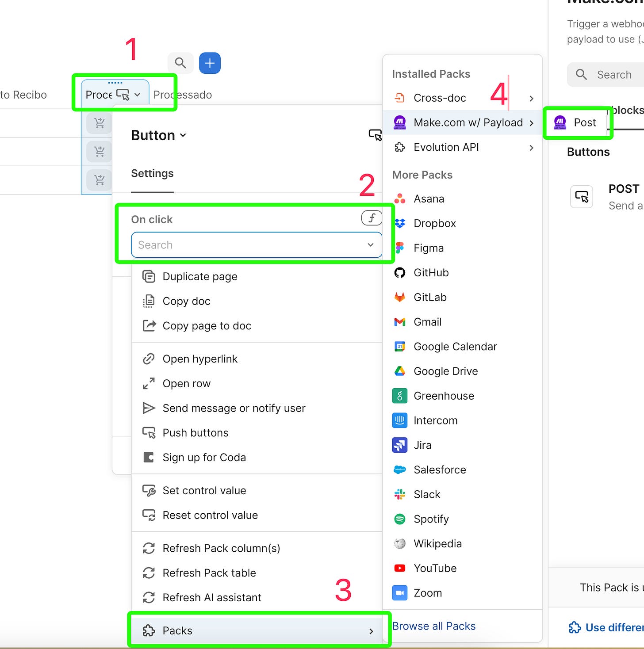Choose Push buttons action
Image resolution: width=644 pixels, height=649 pixels.
click(257, 433)
